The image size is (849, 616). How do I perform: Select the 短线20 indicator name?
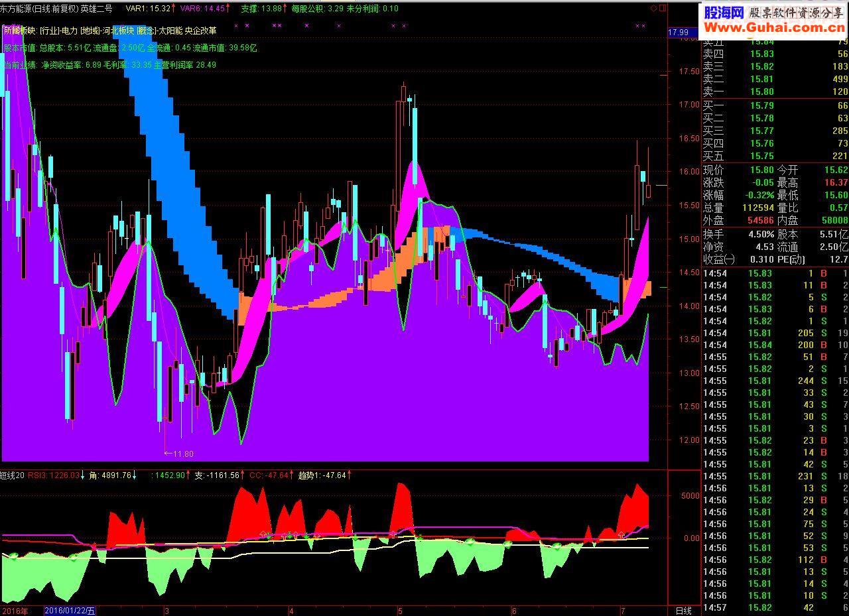click(x=13, y=475)
